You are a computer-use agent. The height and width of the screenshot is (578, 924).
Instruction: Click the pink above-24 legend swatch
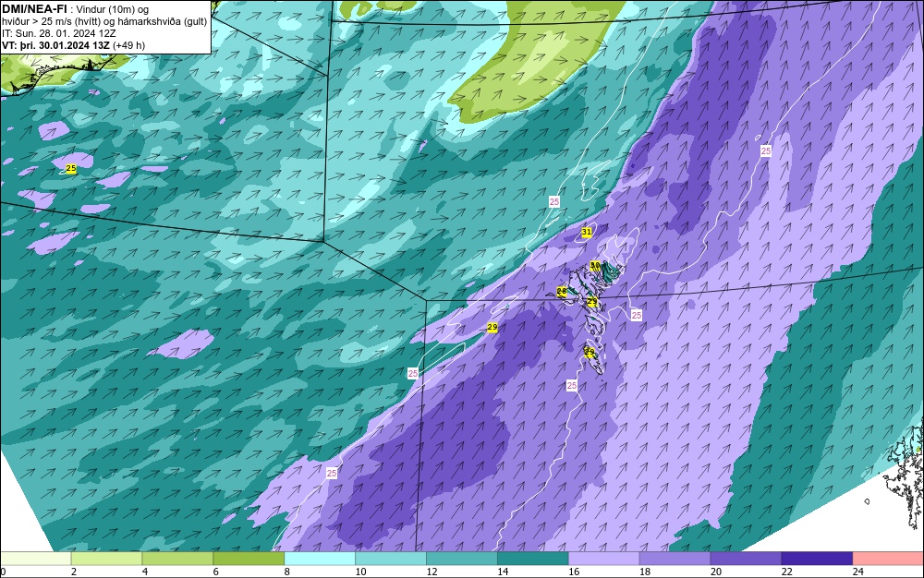coord(888,559)
